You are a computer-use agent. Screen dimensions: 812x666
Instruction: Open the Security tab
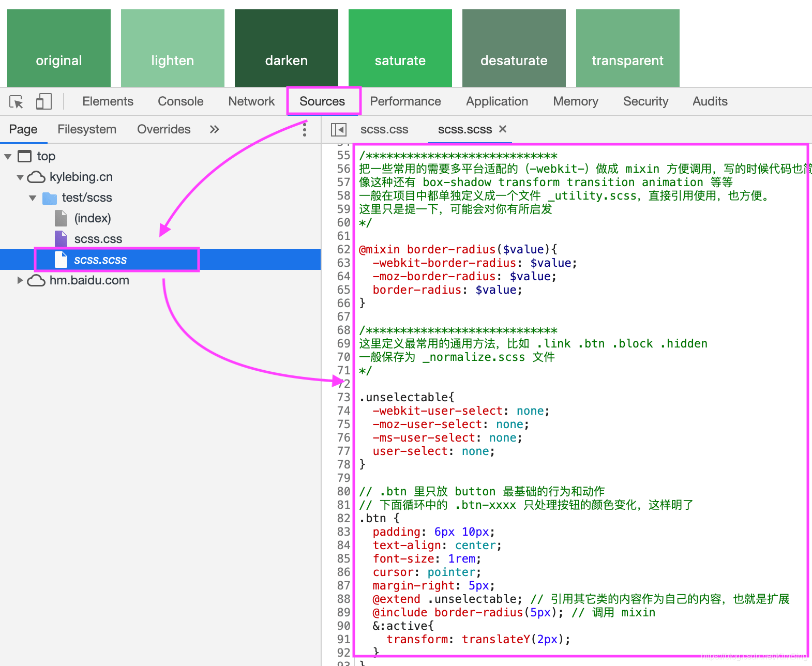pos(645,101)
